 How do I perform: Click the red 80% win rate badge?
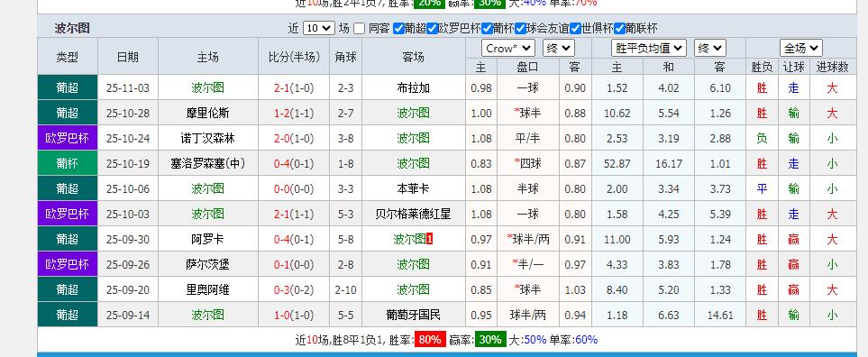[430, 339]
